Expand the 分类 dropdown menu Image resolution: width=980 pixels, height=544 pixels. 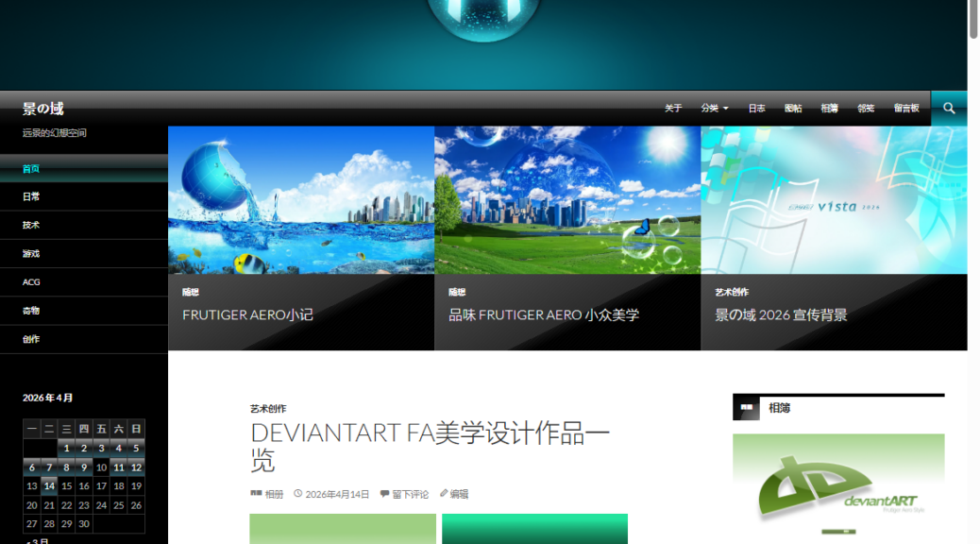(715, 109)
